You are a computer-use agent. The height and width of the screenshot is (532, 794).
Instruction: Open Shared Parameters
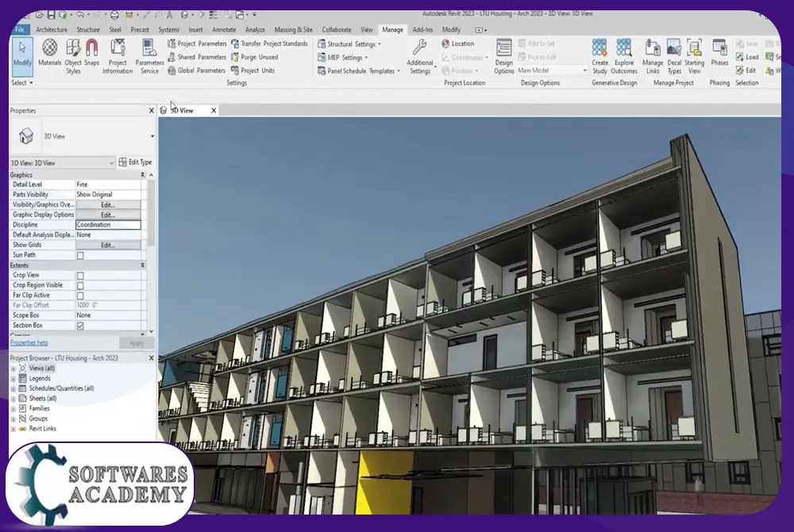point(197,57)
